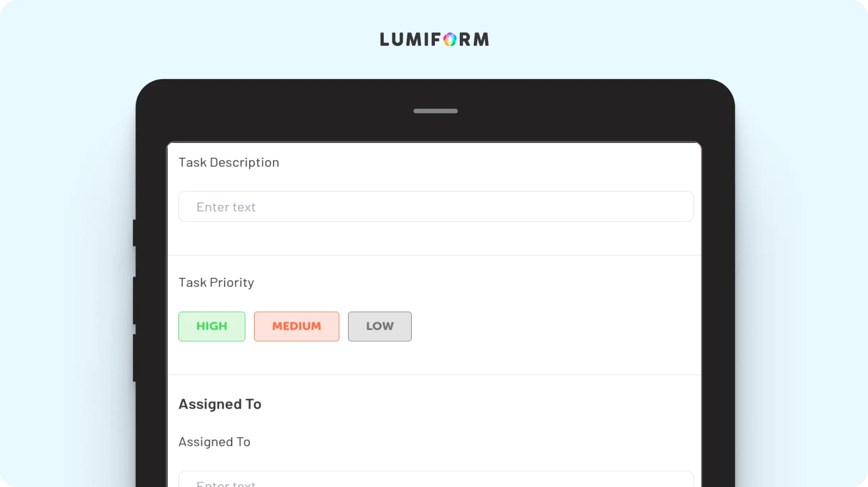Screen dimensions: 868x487
Task: Click the empty white area right of LOW button
Action: (551, 326)
